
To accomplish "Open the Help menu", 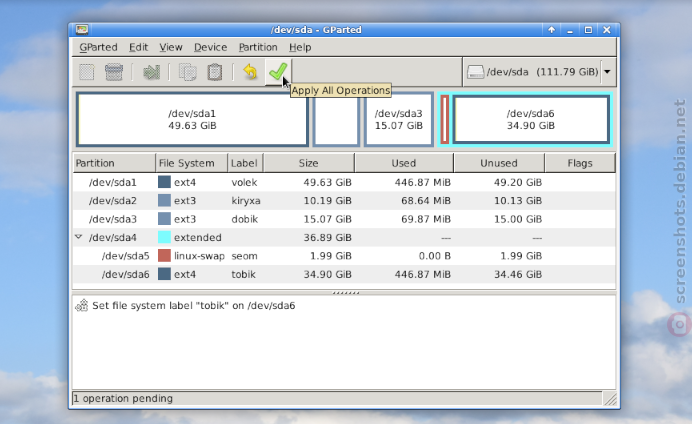I will point(300,47).
